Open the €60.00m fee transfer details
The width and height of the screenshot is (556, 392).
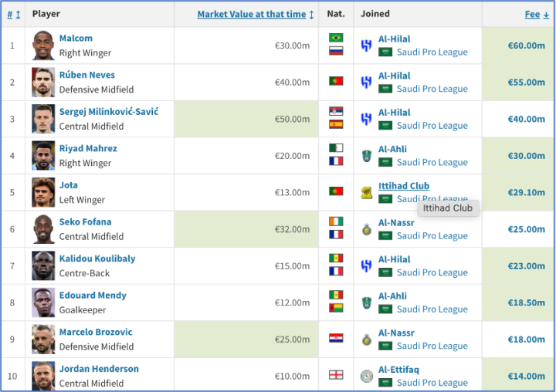tap(526, 46)
